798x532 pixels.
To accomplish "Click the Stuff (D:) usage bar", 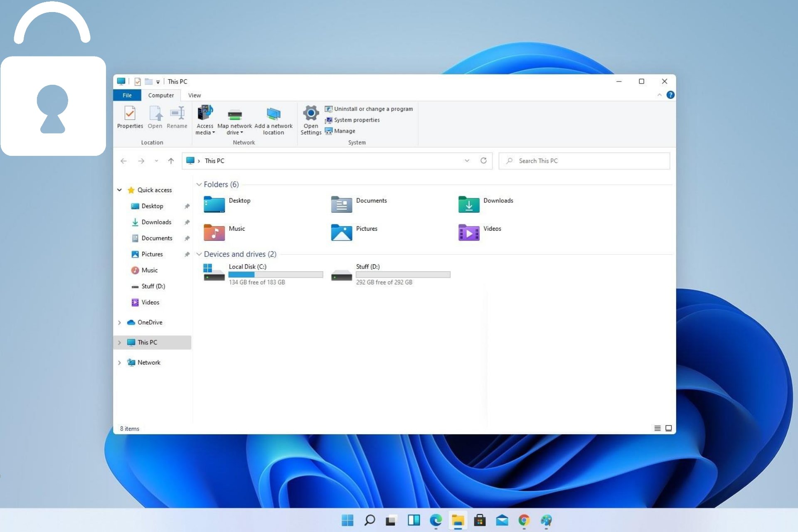I will point(403,275).
